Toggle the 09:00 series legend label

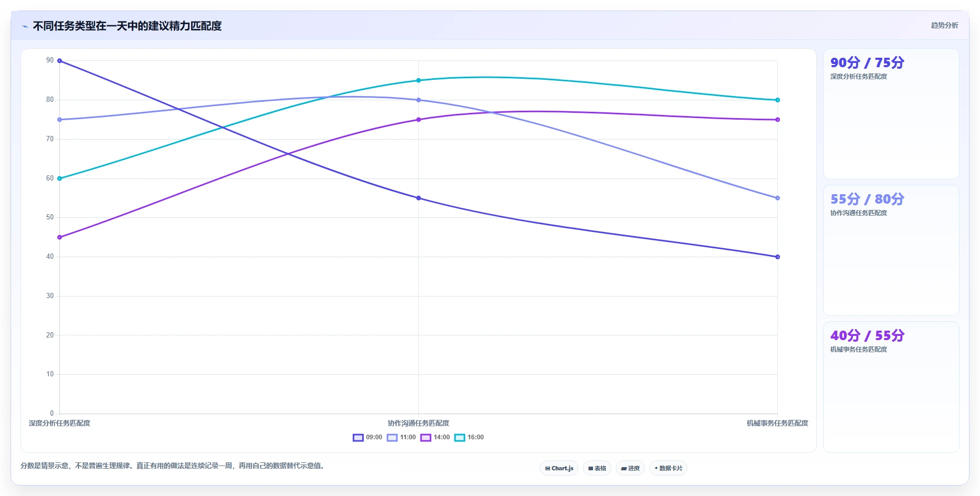(374, 437)
